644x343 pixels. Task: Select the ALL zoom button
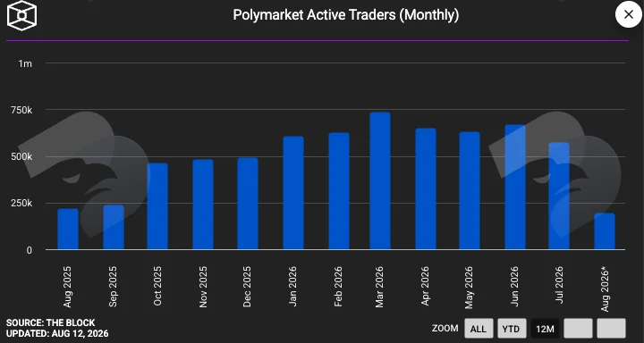pyautogui.click(x=479, y=329)
